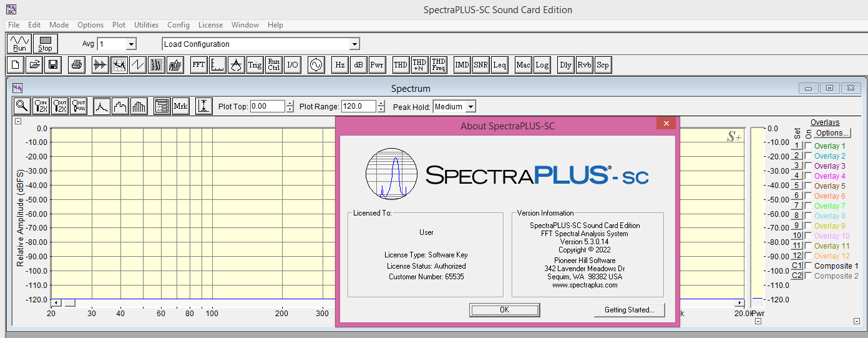This screenshot has height=338, width=868.
Task: Open the THD+N utility
Action: 419,64
